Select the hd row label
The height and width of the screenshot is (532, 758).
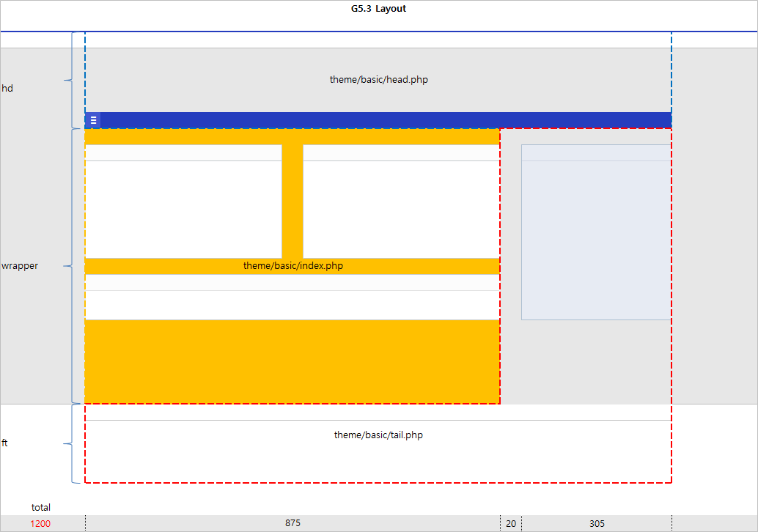pos(7,89)
